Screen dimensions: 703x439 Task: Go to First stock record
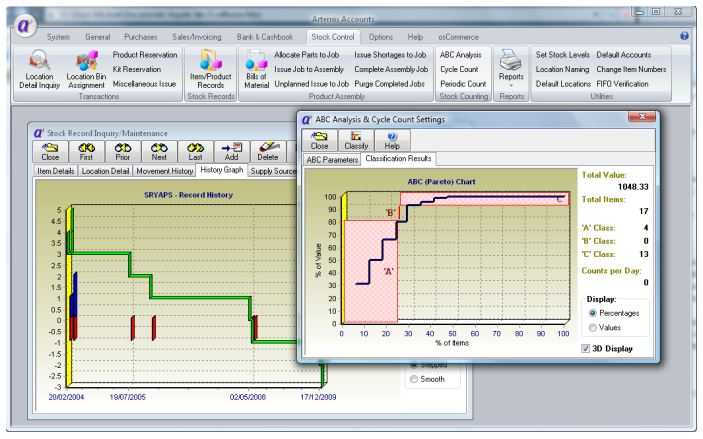(x=86, y=152)
